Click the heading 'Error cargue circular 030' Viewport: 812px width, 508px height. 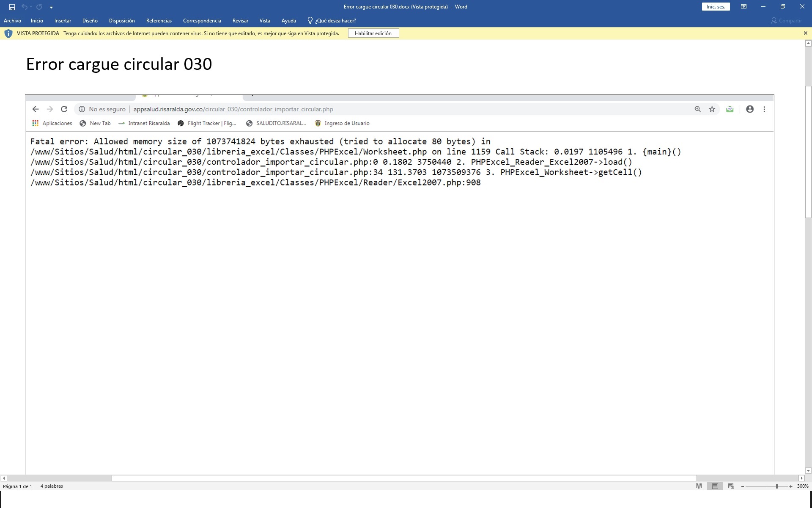119,64
